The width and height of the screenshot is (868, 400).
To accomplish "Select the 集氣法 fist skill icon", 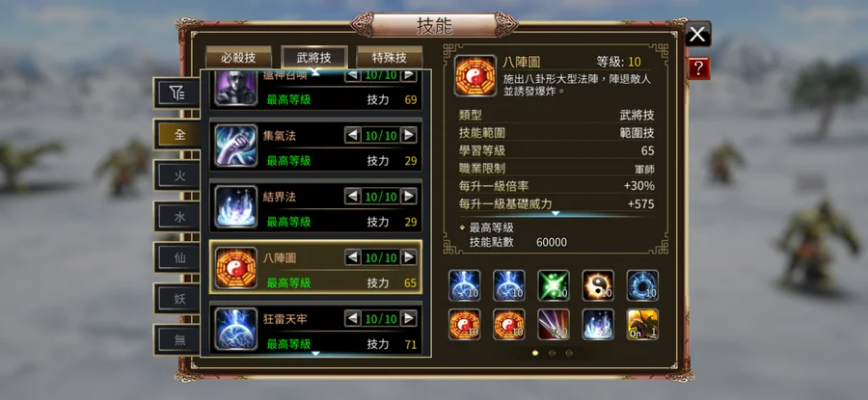I will tap(236, 147).
